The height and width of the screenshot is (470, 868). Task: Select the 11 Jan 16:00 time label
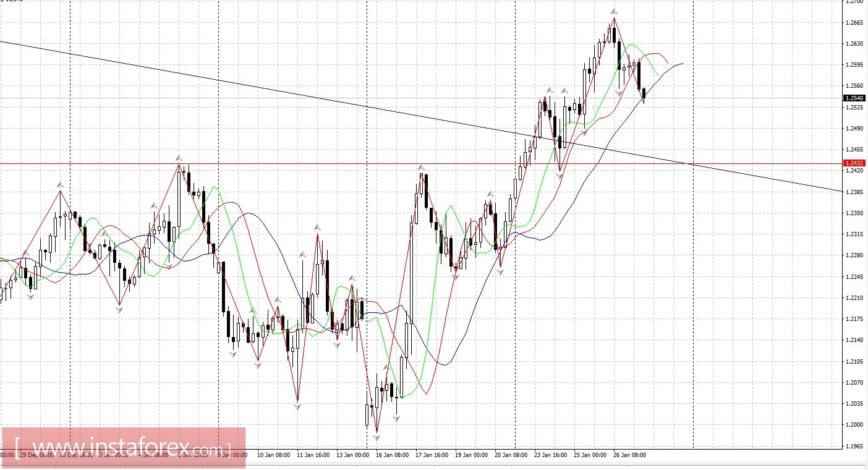coord(313,455)
